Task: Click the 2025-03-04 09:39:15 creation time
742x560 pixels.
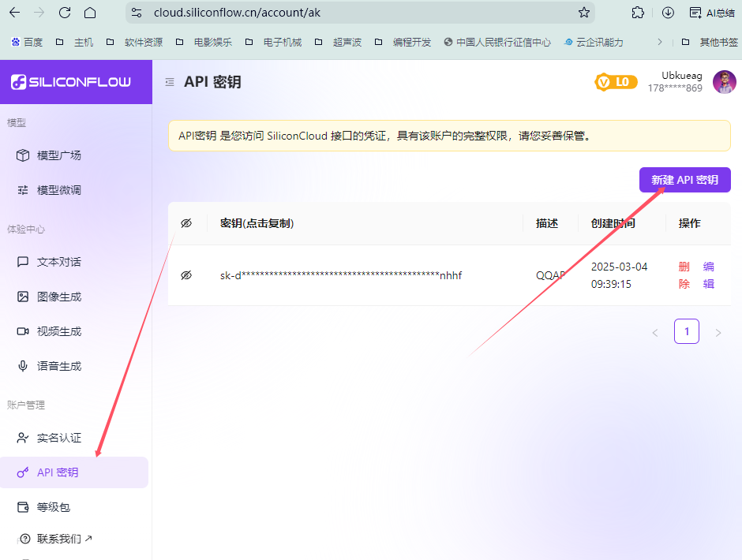Action: 619,275
